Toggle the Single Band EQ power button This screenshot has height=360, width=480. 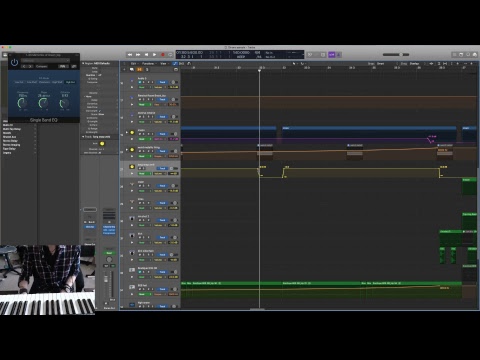14,62
